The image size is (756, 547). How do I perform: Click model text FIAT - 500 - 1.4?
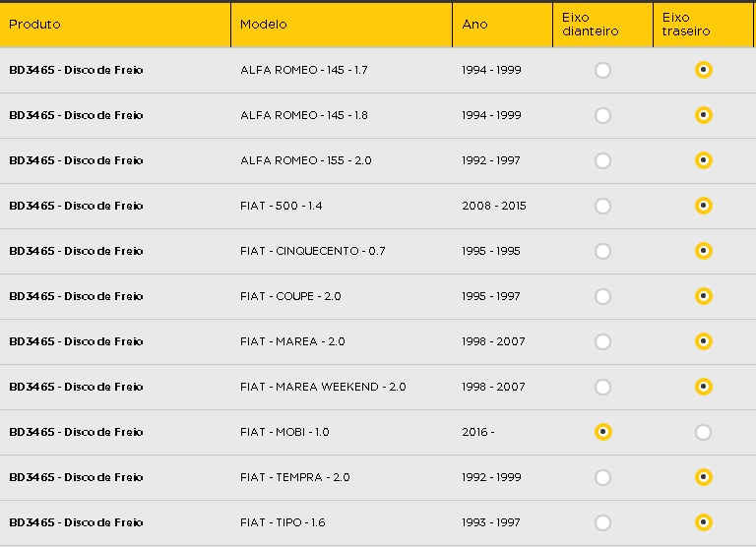point(282,207)
